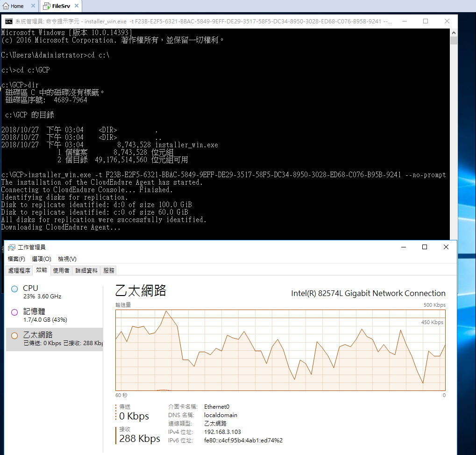
Task: Click the 192.168.3.103 IPv4 address
Action: (222, 432)
